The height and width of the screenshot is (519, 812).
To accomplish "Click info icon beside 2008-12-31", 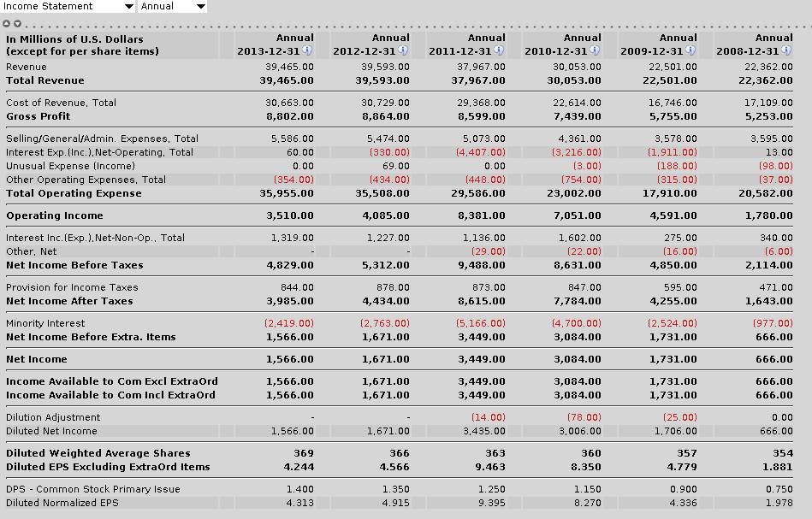I will [x=786, y=50].
